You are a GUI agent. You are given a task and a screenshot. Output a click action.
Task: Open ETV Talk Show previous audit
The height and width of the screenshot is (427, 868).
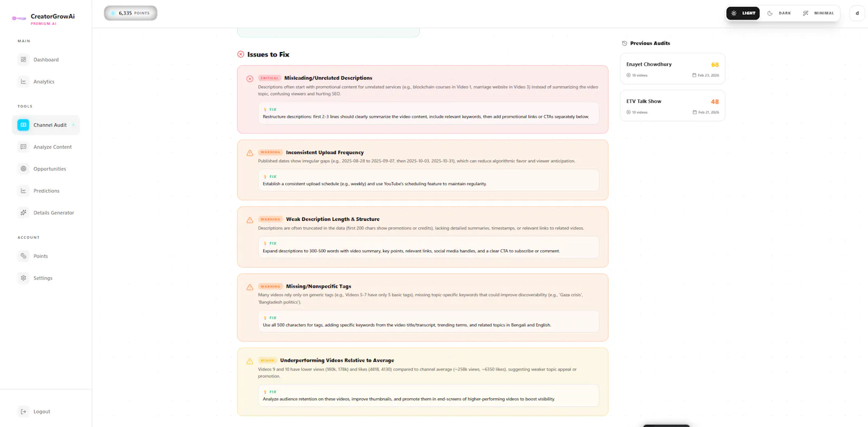[673, 106]
